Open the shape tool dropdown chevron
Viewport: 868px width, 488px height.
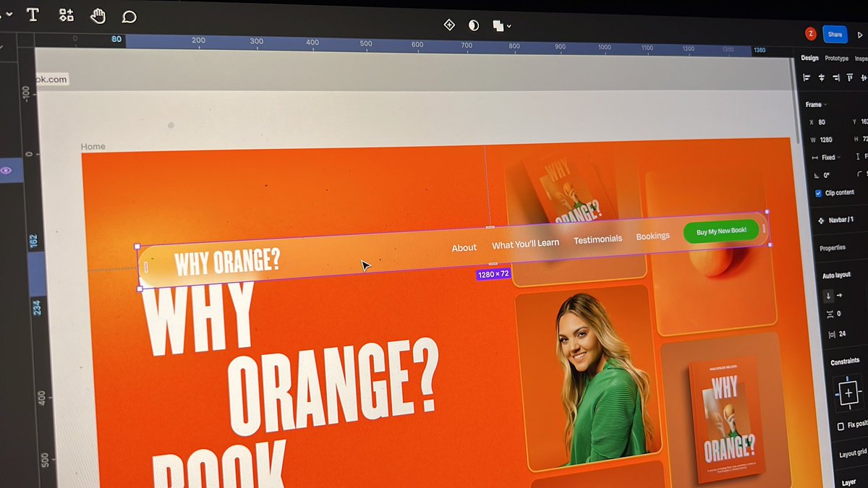[x=9, y=14]
